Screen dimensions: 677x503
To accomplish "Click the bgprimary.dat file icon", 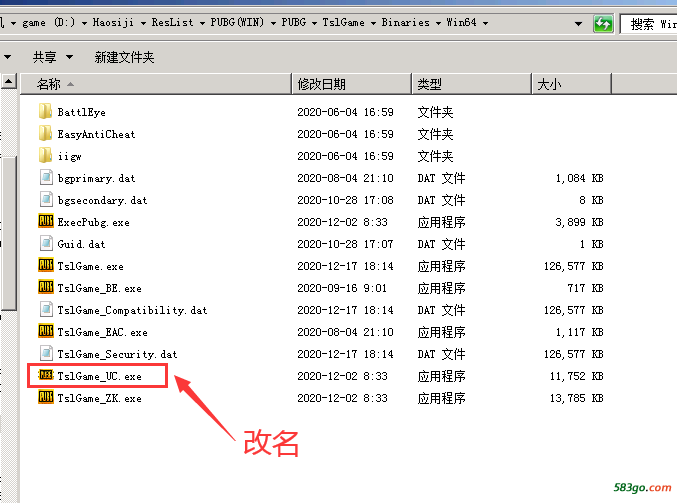I will tap(46, 177).
